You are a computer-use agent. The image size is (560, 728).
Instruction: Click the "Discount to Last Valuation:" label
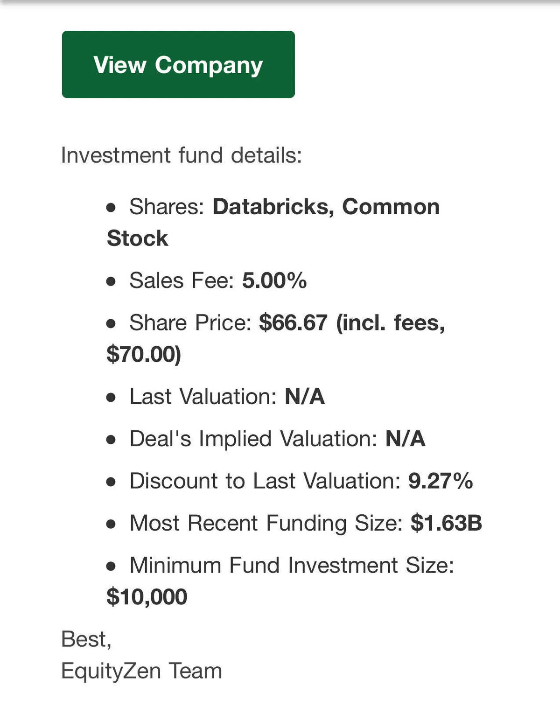[265, 481]
